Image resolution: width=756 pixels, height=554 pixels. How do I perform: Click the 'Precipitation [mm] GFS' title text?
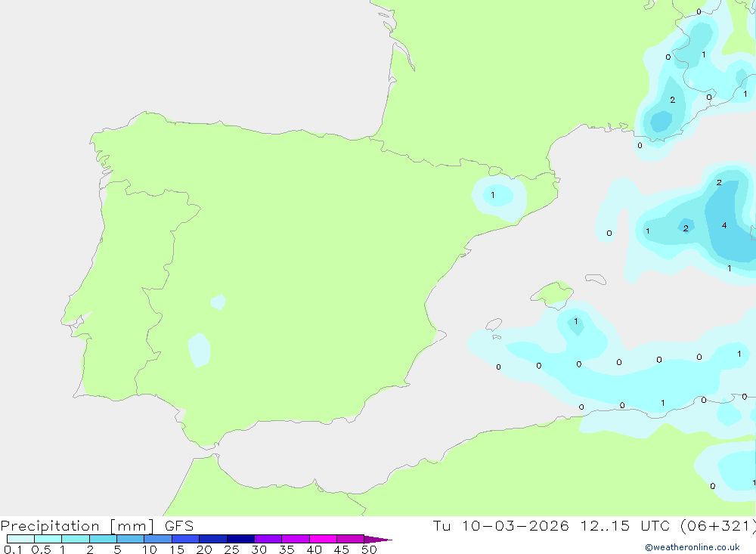[97, 525]
